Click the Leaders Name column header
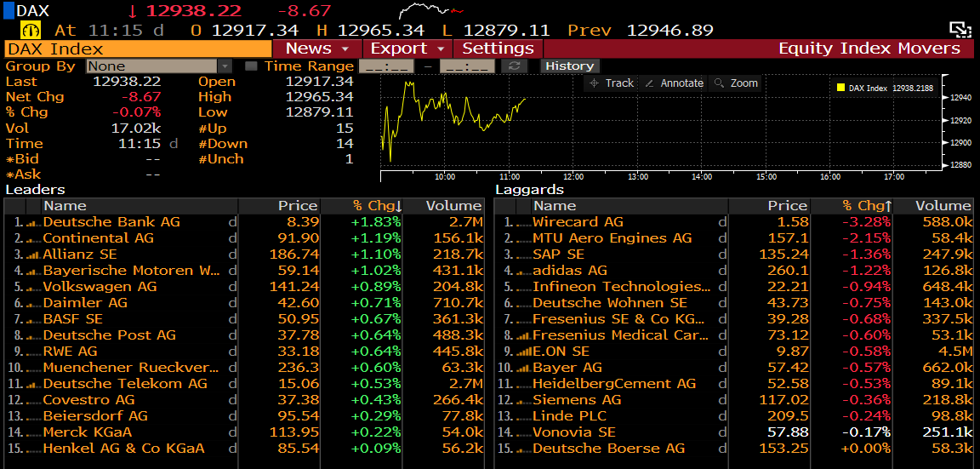 pos(140,206)
